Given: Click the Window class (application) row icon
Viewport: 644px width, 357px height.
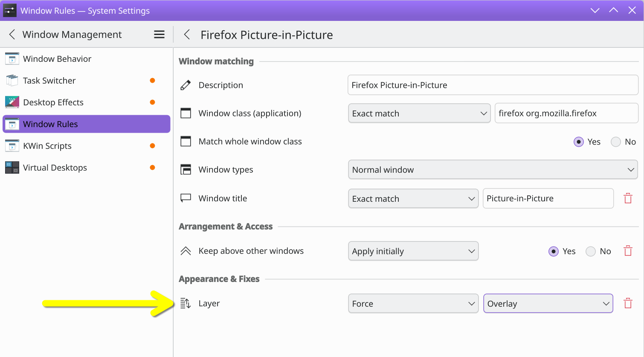Looking at the screenshot, I should (x=186, y=113).
